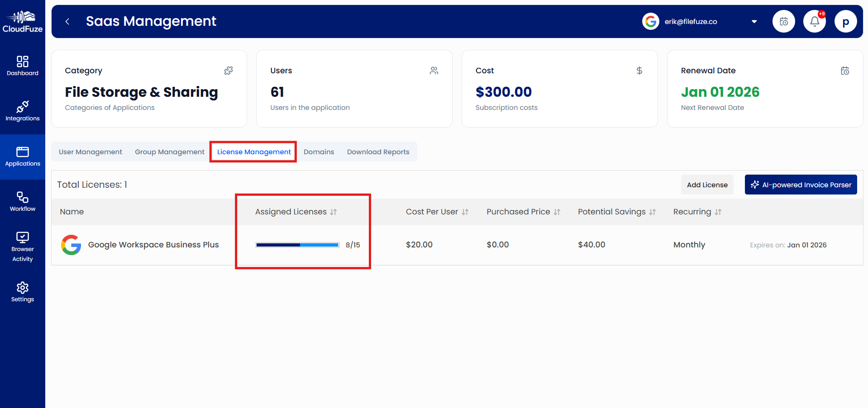Switch to the Domains tab
The width and height of the screenshot is (868, 408).
tap(319, 152)
